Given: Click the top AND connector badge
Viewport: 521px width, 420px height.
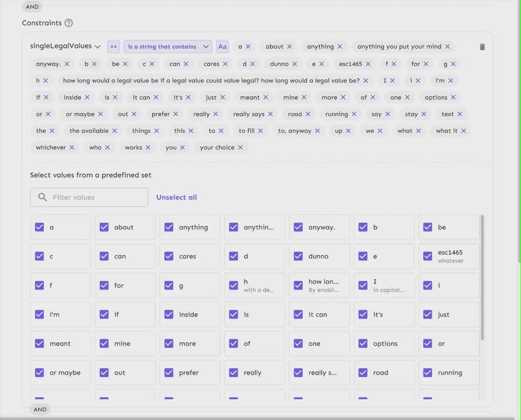Looking at the screenshot, I should 32,6.
